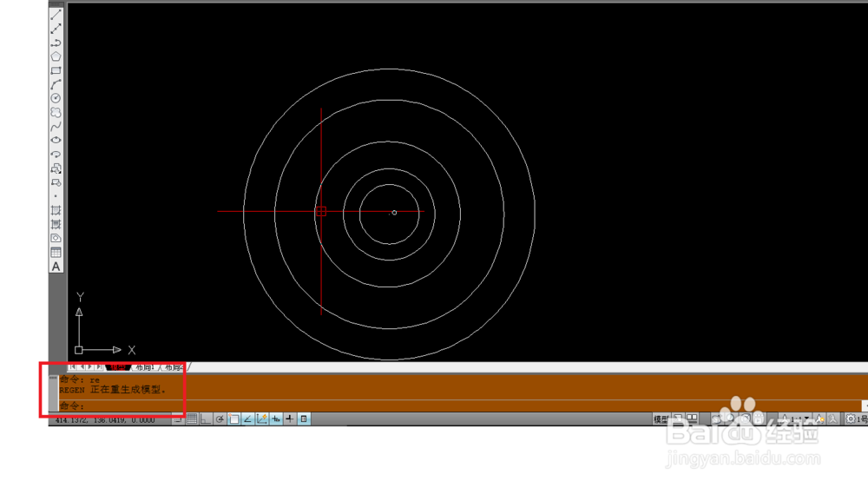
Task: Click the Pan icon in status bar
Action: pyautogui.click(x=717, y=419)
